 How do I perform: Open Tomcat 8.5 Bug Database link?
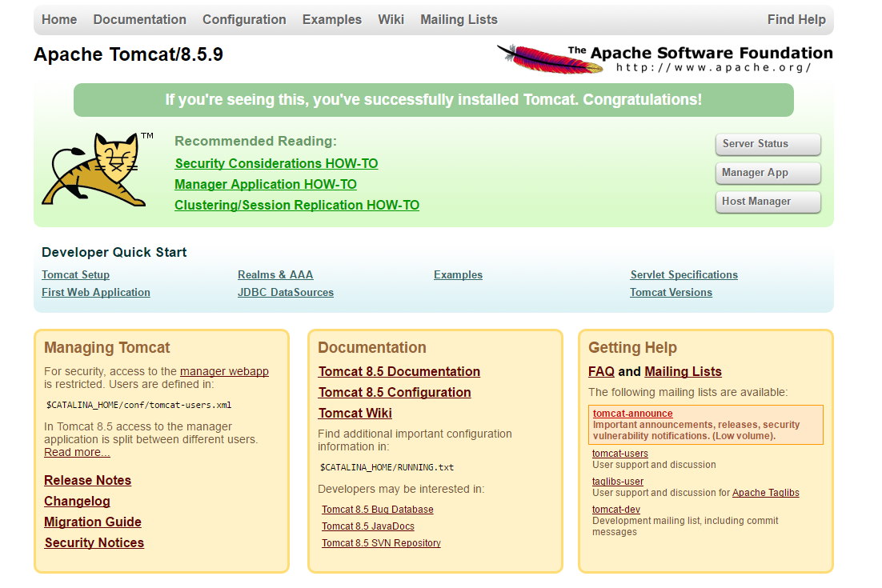[378, 510]
